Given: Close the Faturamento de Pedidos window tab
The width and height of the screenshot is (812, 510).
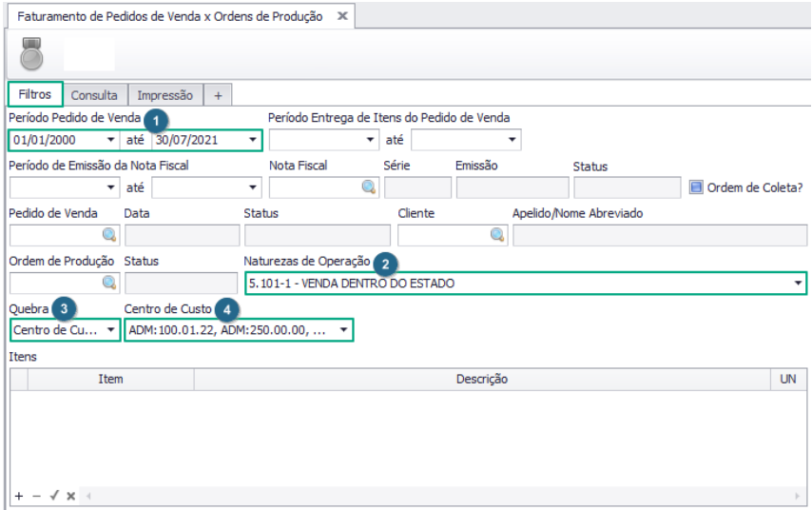Looking at the screenshot, I should (x=342, y=17).
